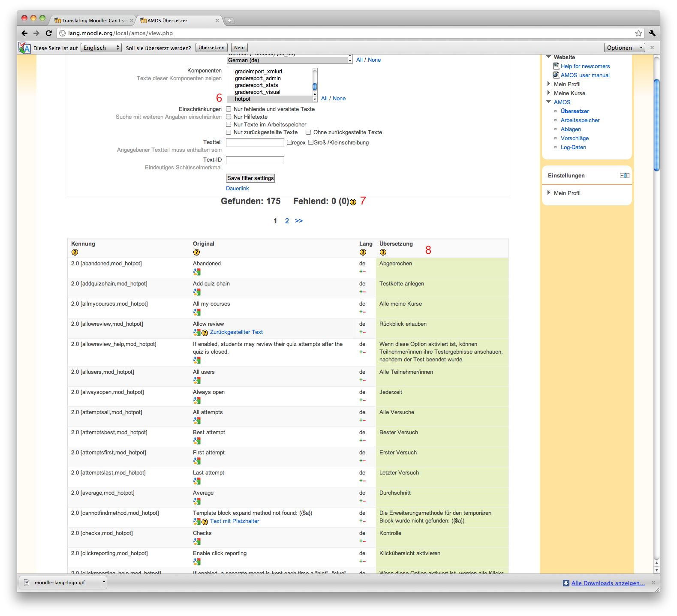Click Google translate icon below All my courses
The width and height of the screenshot is (677, 616).
197,312
